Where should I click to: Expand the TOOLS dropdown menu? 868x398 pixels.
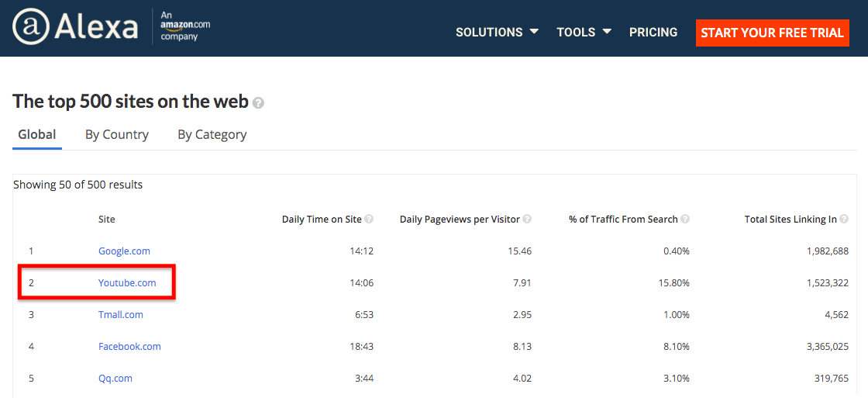click(584, 32)
